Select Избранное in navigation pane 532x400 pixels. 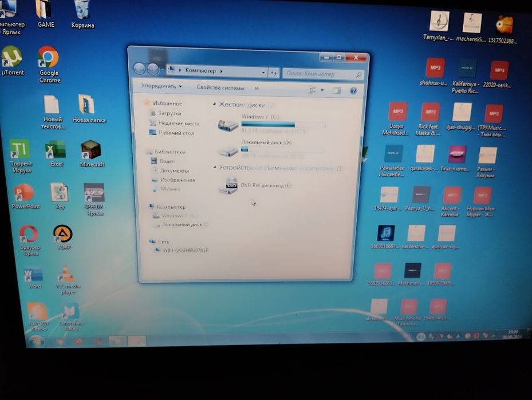click(167, 103)
